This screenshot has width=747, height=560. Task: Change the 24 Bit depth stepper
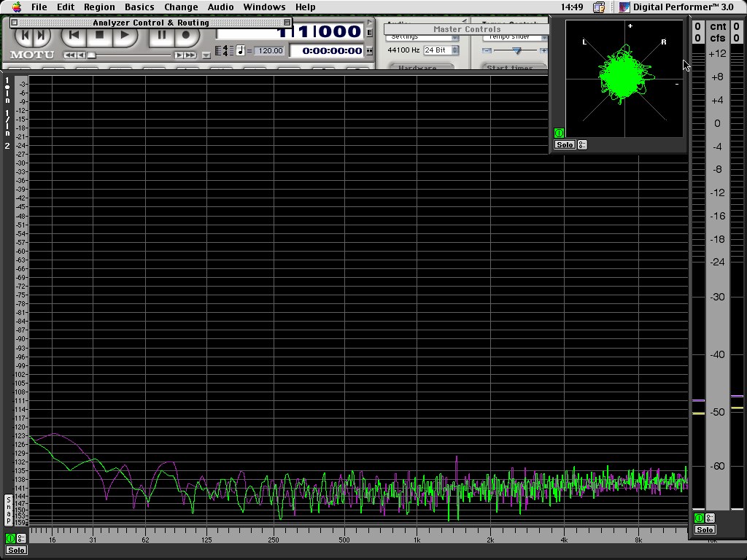(x=455, y=50)
